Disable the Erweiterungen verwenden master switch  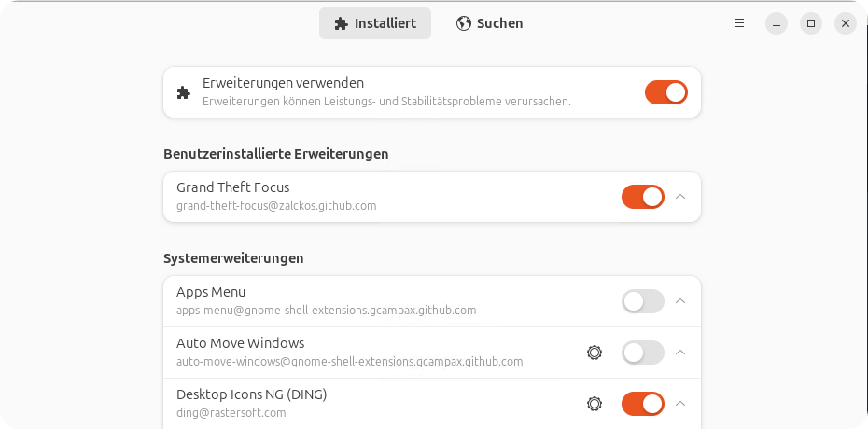(666, 92)
